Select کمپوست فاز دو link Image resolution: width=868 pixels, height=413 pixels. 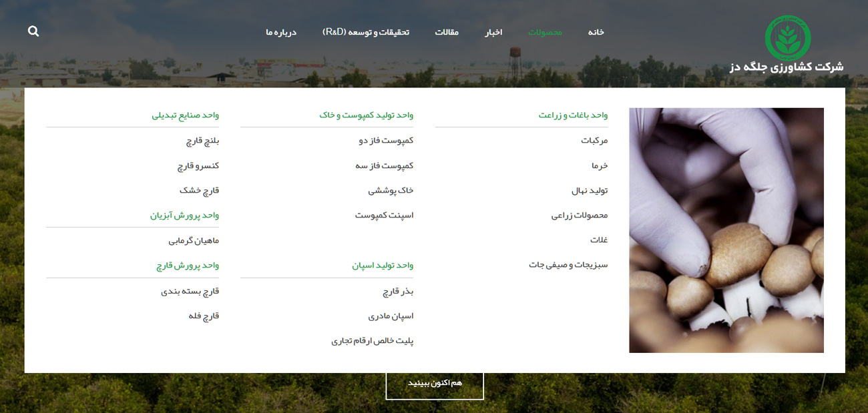point(386,141)
